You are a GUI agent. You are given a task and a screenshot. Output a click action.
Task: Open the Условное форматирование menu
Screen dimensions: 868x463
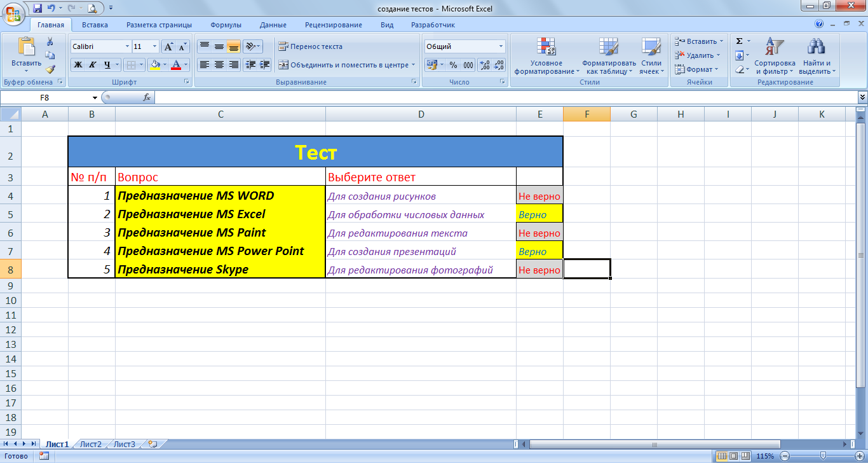[546, 56]
